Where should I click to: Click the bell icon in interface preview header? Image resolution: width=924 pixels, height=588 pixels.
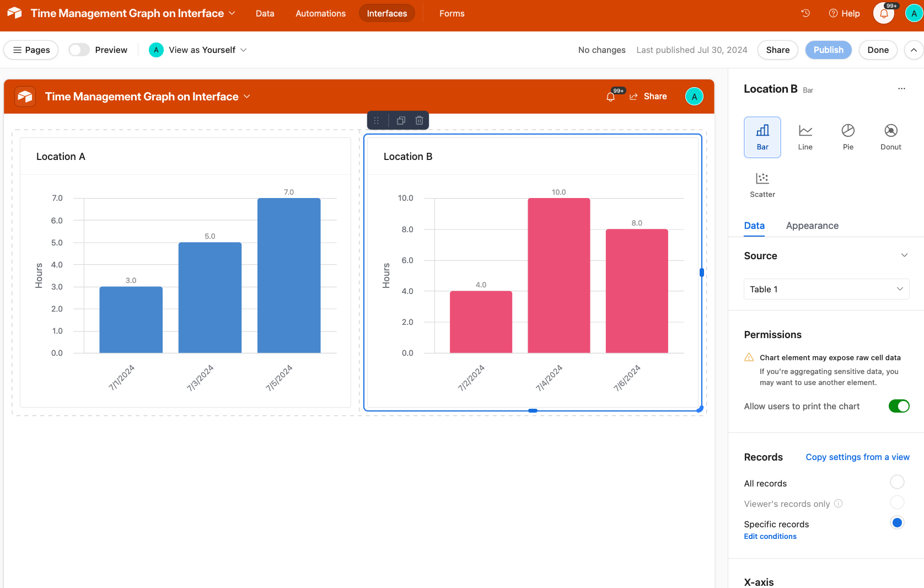click(x=611, y=97)
